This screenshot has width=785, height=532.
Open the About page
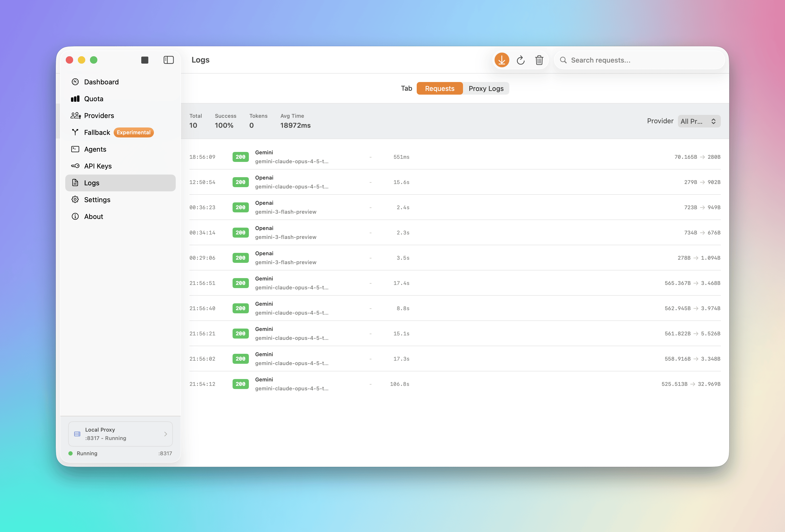(93, 217)
